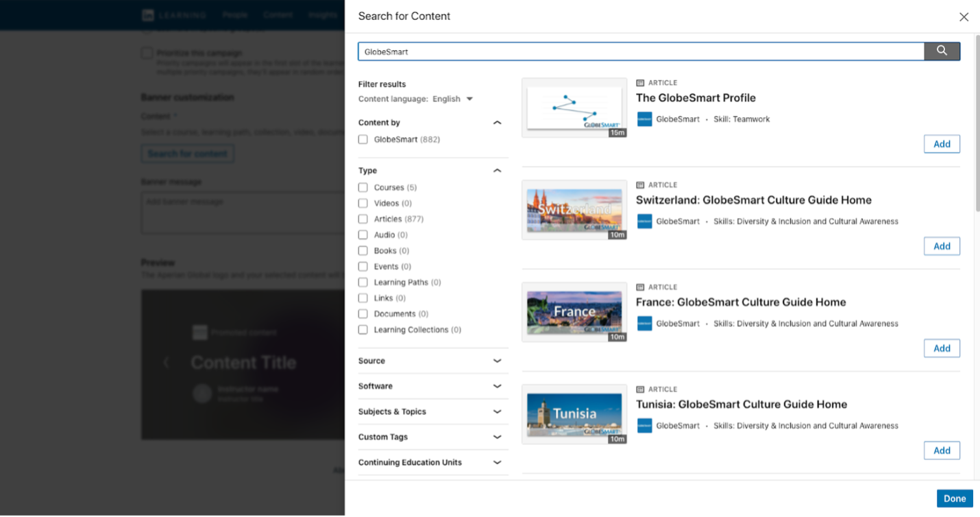Tick the Audio type checkbox
980x517 pixels.
click(x=363, y=235)
